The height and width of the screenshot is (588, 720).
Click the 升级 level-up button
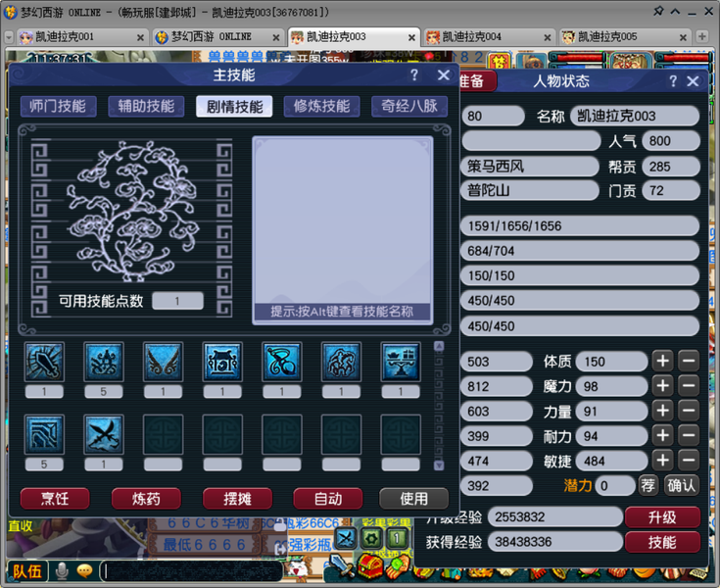(x=662, y=517)
